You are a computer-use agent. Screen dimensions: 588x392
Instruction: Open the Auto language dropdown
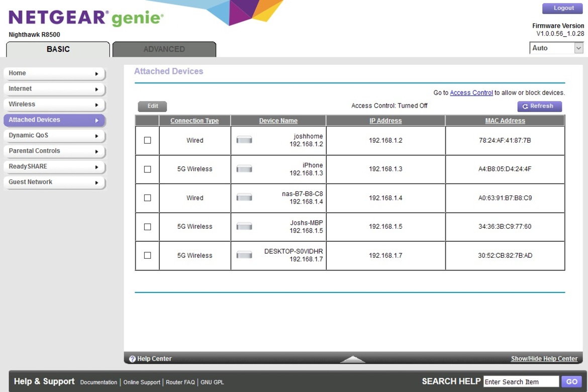tap(556, 48)
